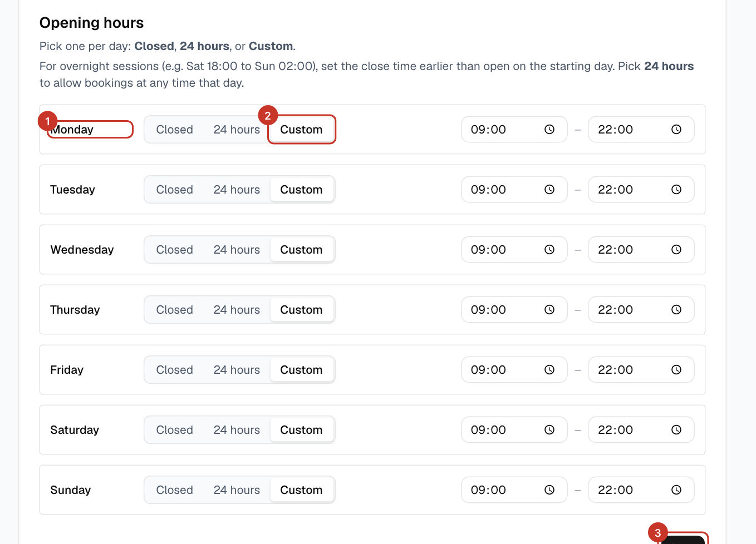Viewport: 756px width, 544px height.
Task: Click the clock icon in Saturday's 22:00 field
Action: [x=676, y=430]
